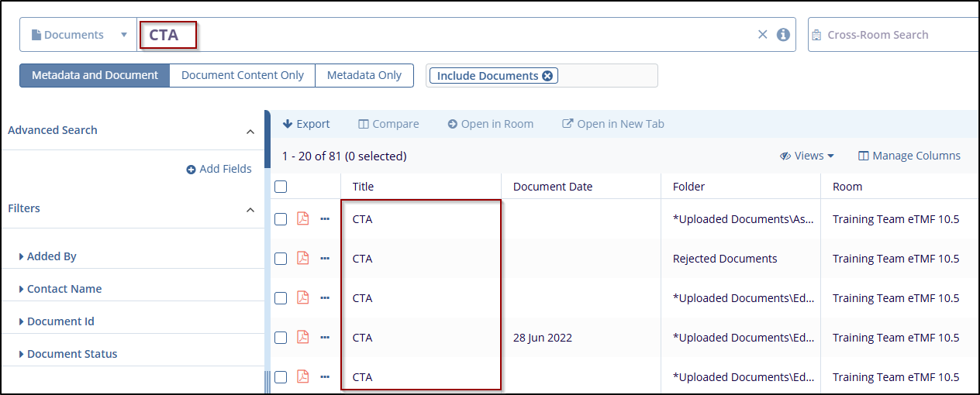Click the PDF icon in first CTA row
The height and width of the screenshot is (395, 980).
[303, 219]
